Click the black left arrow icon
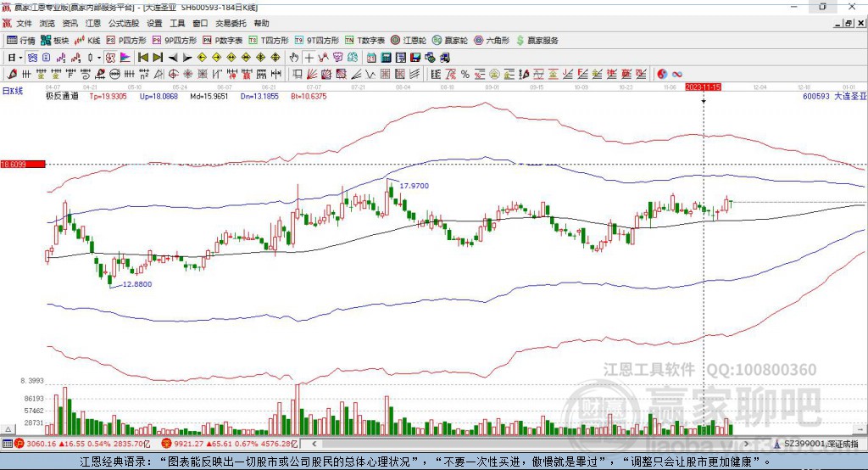 click(x=173, y=58)
